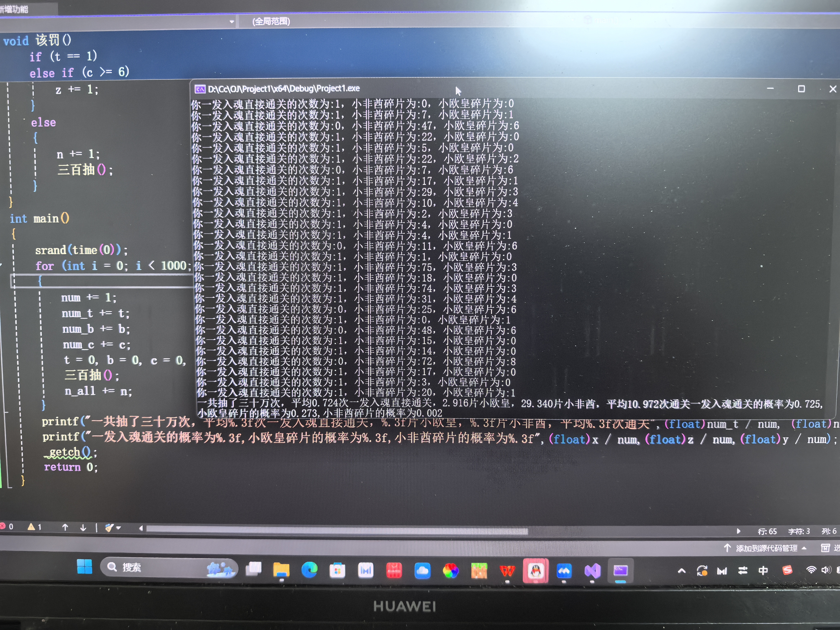The height and width of the screenshot is (630, 840).
Task: Open the colorful pinwheel app on taskbar
Action: [x=450, y=571]
